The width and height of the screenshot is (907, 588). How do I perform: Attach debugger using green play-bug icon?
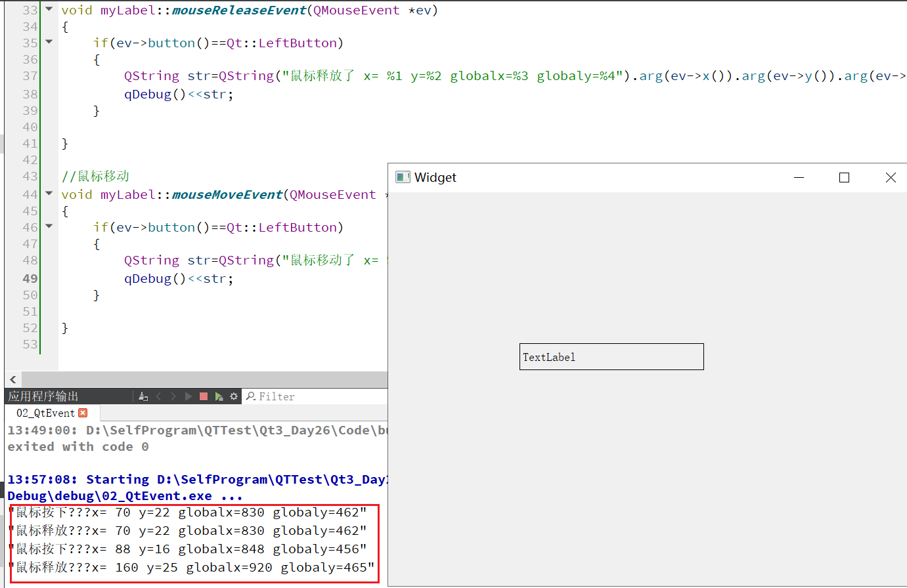(219, 396)
